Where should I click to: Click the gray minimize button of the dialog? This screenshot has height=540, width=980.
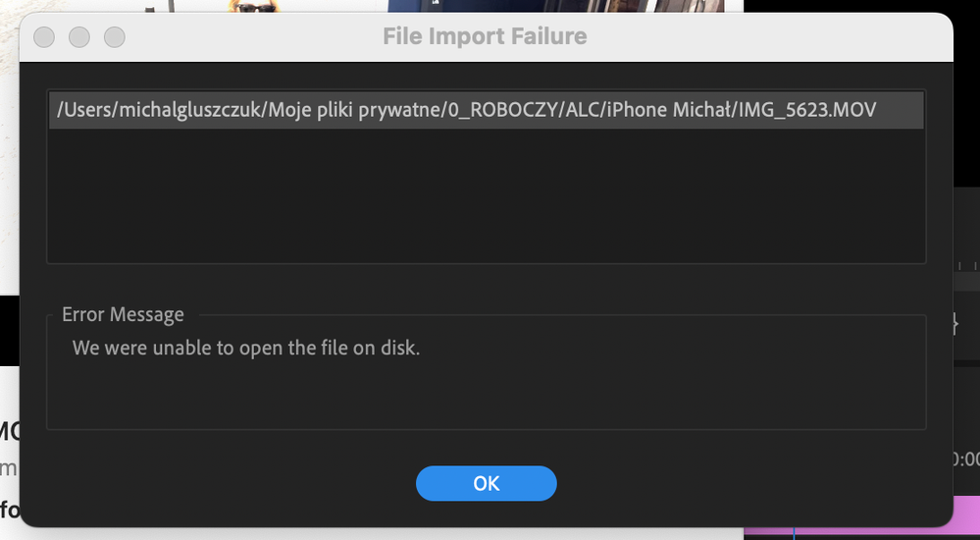79,37
